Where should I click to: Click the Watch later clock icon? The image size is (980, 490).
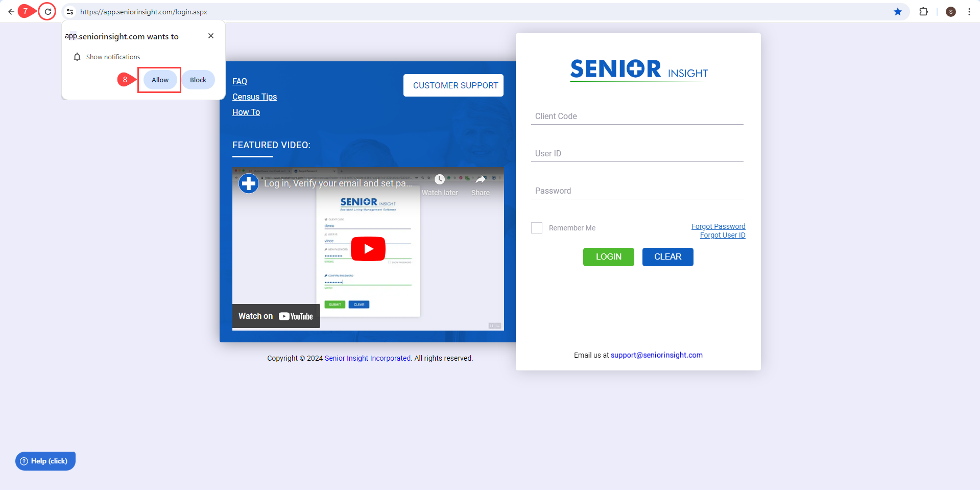pos(440,179)
